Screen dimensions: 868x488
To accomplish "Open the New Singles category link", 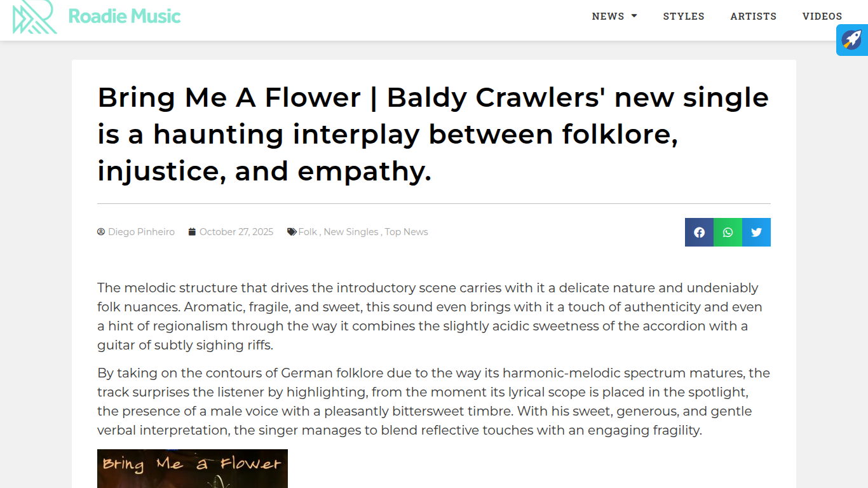I will pyautogui.click(x=351, y=232).
